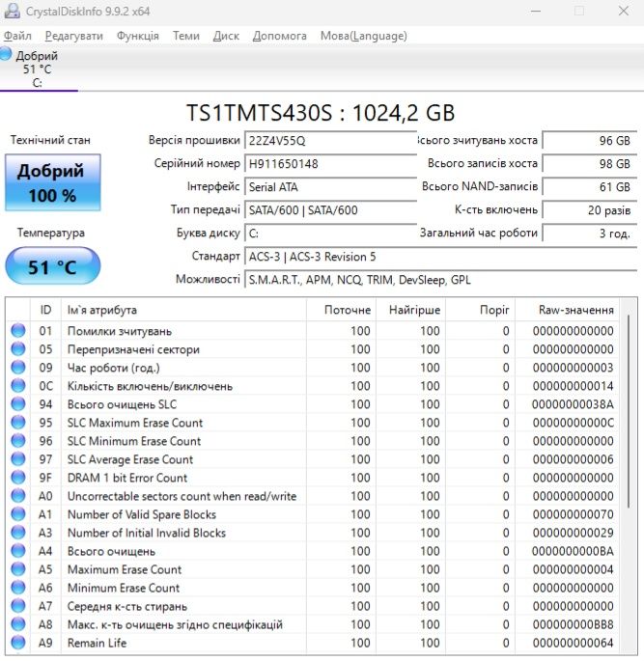Click the features field S.M.A.R.T., APM, NCQ
Image resolution: width=644 pixels, height=661 pixels.
click(x=440, y=280)
